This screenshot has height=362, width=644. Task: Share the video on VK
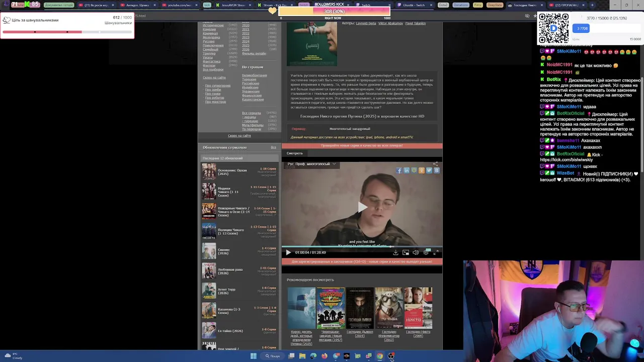click(x=437, y=170)
